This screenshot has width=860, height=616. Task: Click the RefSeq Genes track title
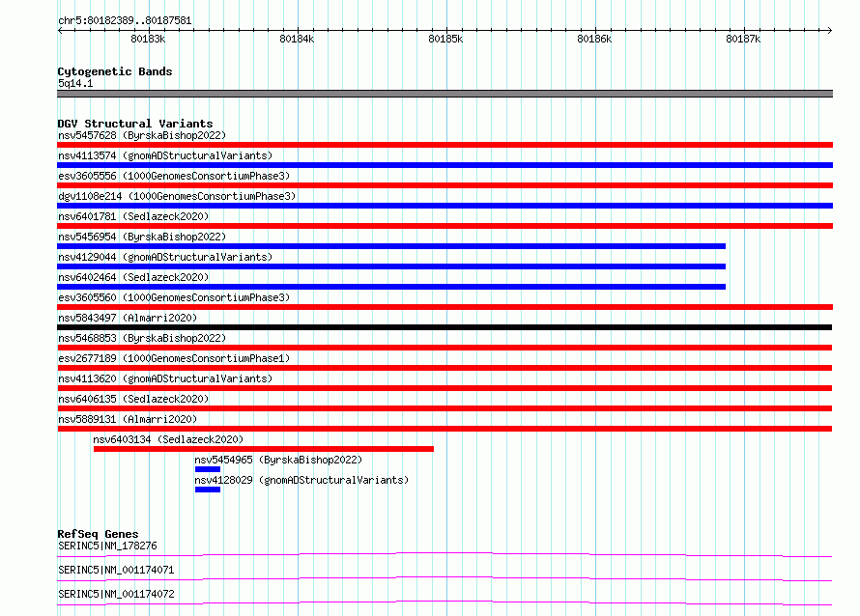click(x=98, y=534)
